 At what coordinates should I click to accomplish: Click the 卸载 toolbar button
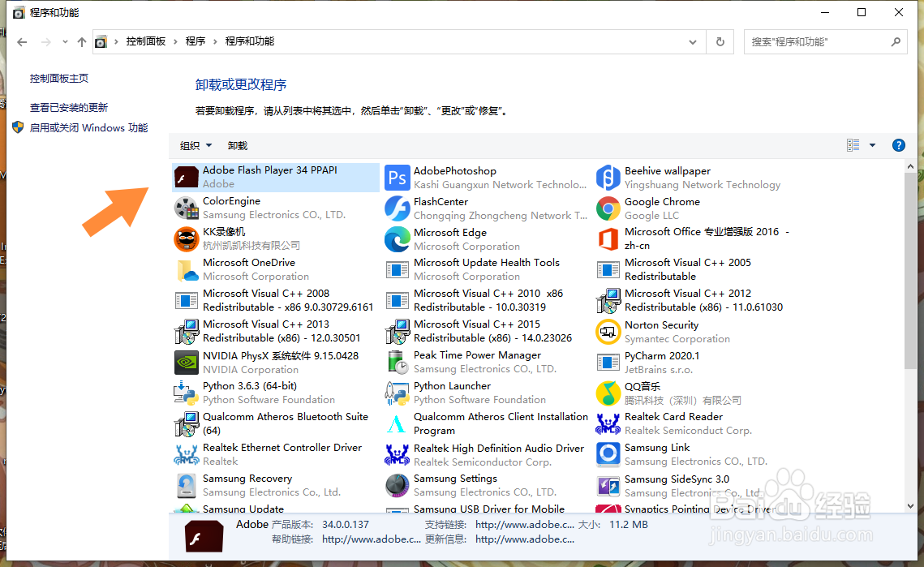238,145
